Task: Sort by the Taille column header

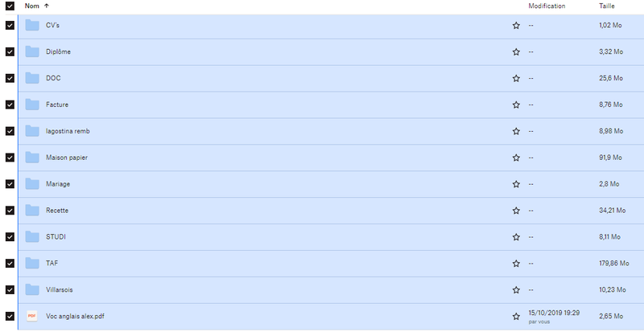Action: coord(607,6)
